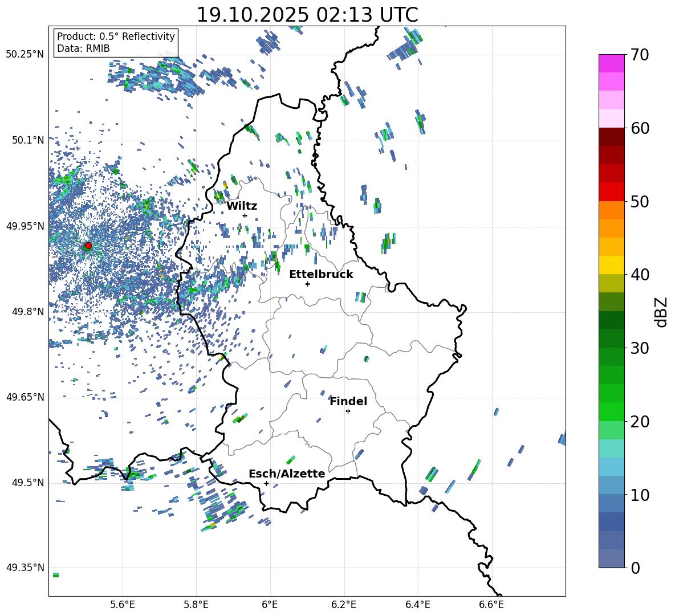Screen dimensions: 675x616
Task: Click the Findel station cross marker
Action: pyautogui.click(x=348, y=411)
